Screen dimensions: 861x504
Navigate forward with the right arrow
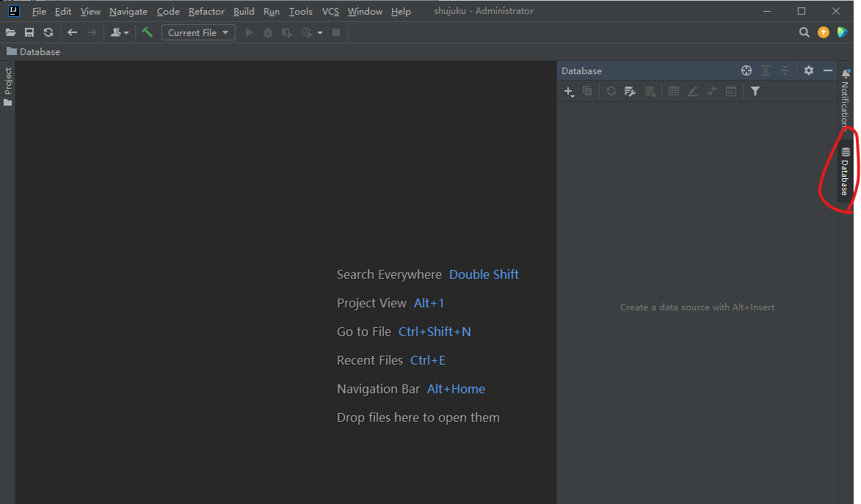coord(92,32)
